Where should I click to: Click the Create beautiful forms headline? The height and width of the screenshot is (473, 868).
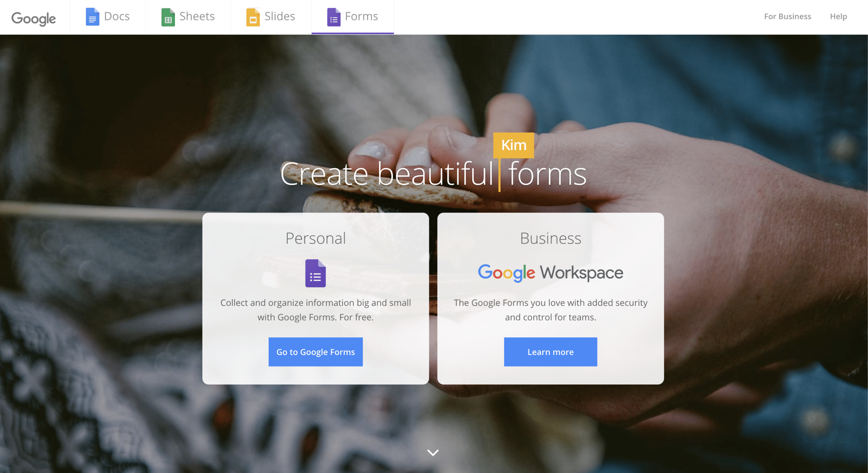[x=433, y=174]
